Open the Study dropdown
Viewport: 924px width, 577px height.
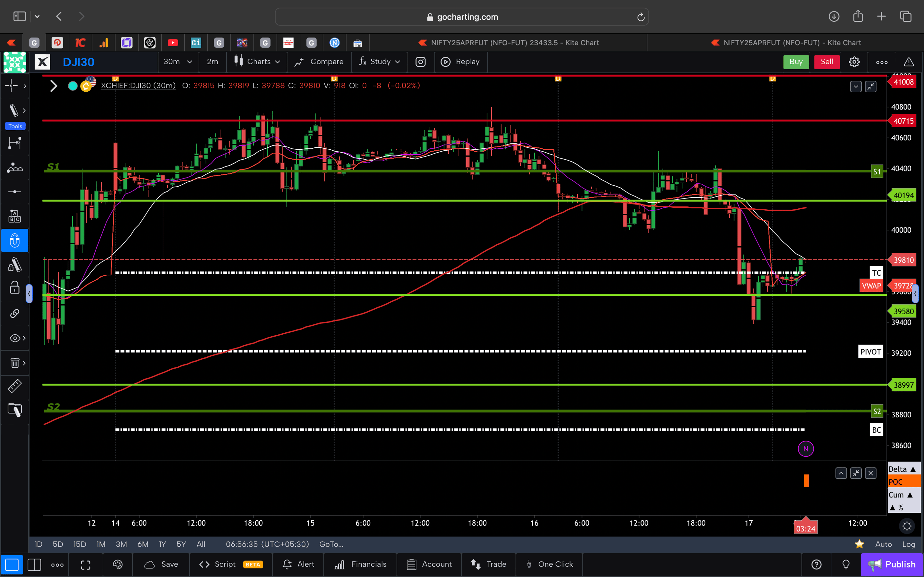(x=379, y=61)
